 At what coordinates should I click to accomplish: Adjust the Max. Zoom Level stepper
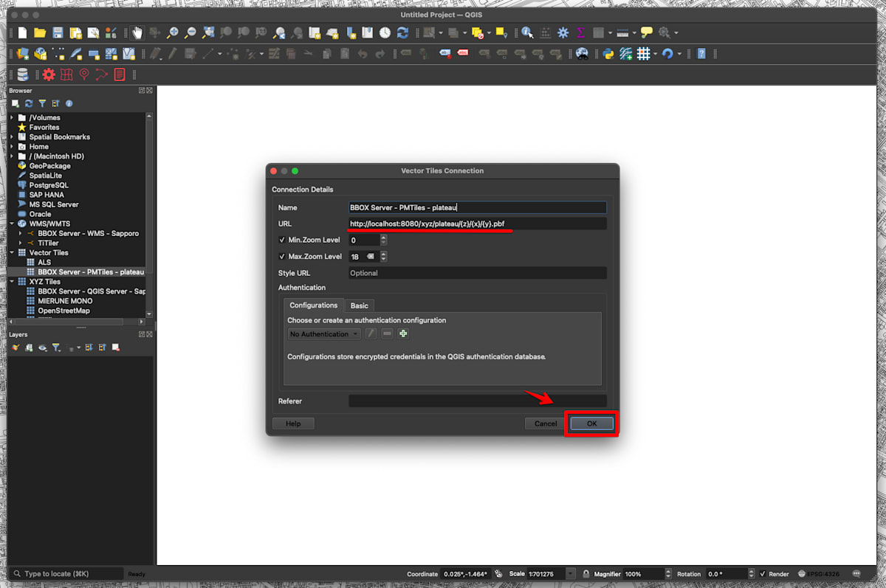[384, 257]
